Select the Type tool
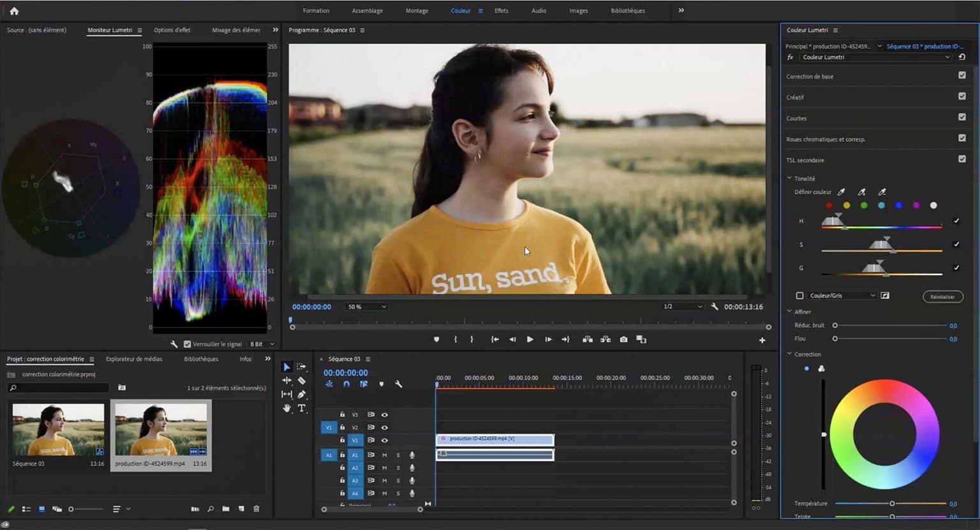Image resolution: width=980 pixels, height=530 pixels. [x=302, y=407]
